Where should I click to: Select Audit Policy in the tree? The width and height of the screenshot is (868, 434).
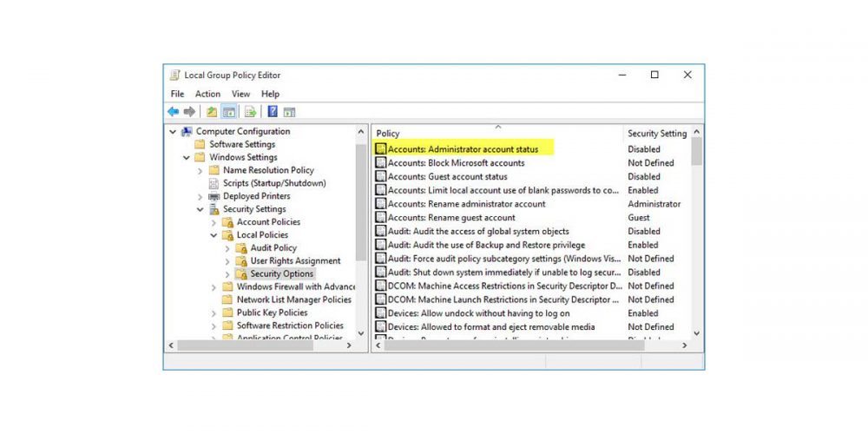point(273,248)
